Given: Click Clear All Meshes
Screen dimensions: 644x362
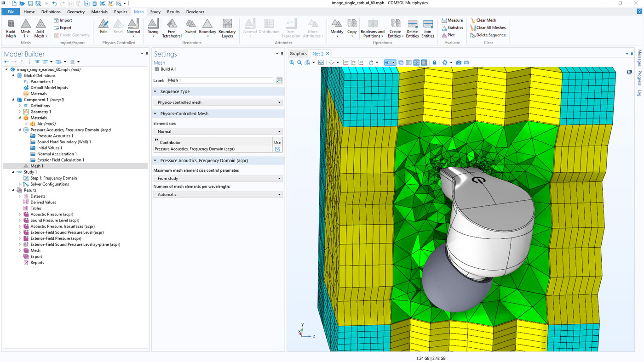Looking at the screenshot, I should tap(488, 28).
